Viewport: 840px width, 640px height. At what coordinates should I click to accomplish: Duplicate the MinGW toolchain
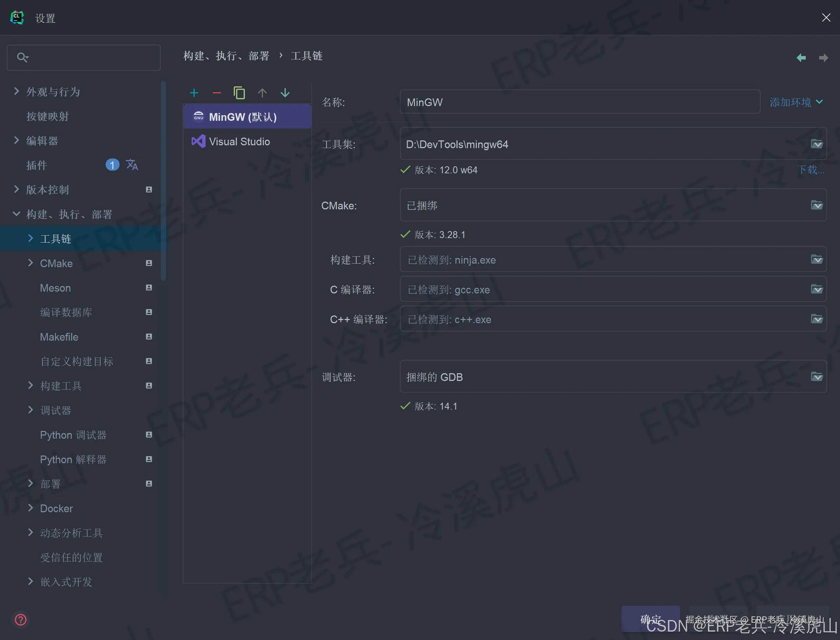(x=239, y=92)
